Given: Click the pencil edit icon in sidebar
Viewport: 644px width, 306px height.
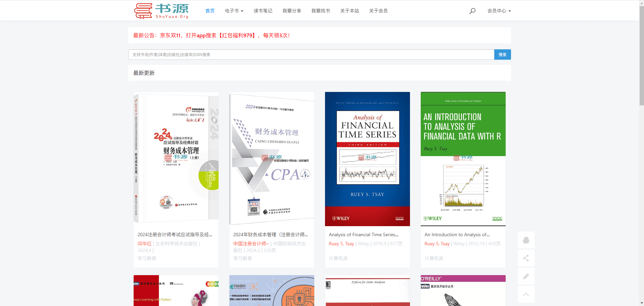Looking at the screenshot, I should point(526,276).
